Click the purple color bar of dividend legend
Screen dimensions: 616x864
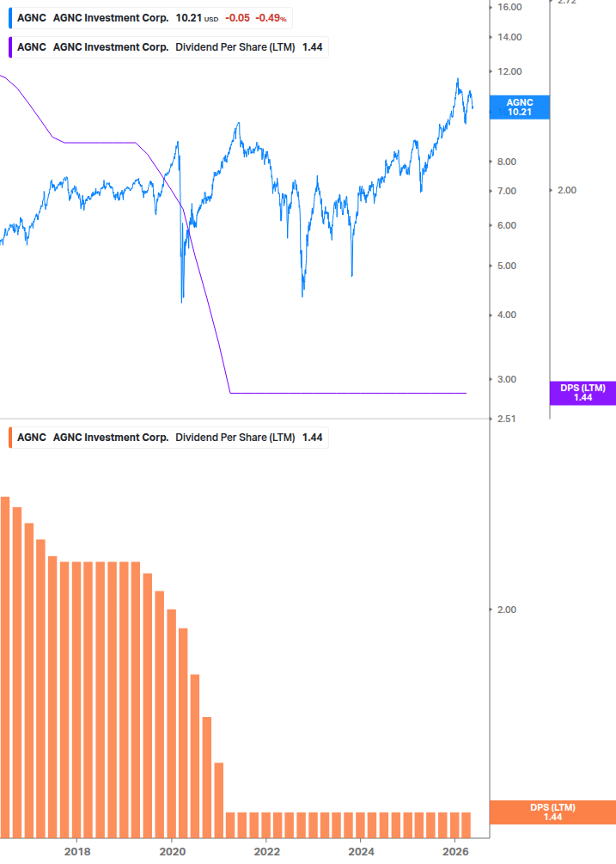(x=10, y=47)
